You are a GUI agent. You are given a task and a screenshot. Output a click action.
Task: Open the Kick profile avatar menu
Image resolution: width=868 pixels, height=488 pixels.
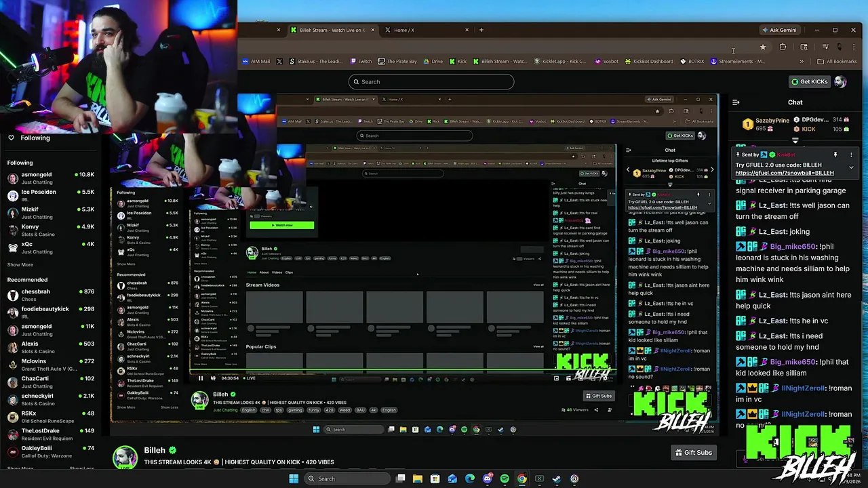pos(840,82)
